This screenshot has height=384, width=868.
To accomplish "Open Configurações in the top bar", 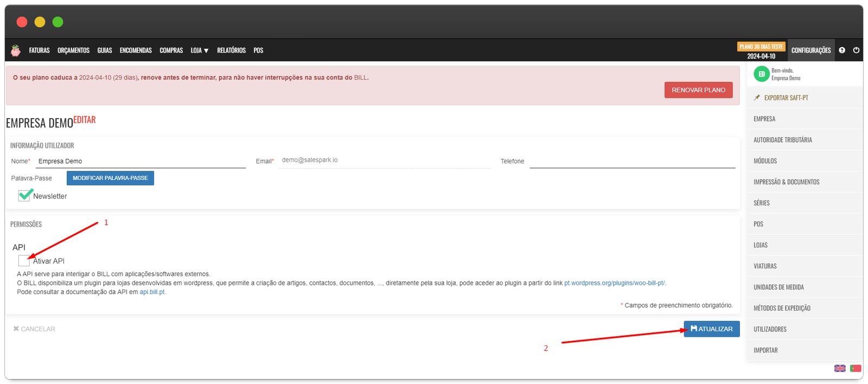I will pos(810,50).
